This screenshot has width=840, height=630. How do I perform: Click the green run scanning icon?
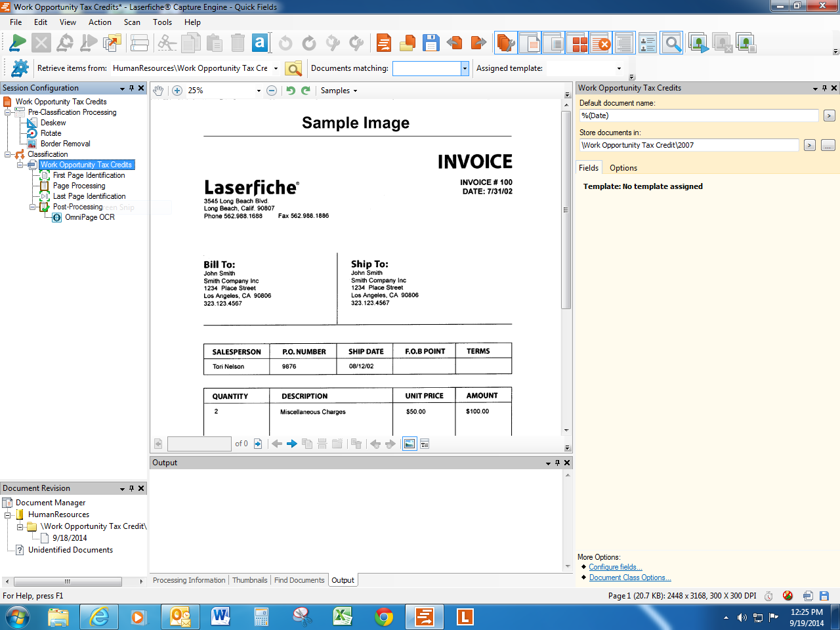pos(17,43)
